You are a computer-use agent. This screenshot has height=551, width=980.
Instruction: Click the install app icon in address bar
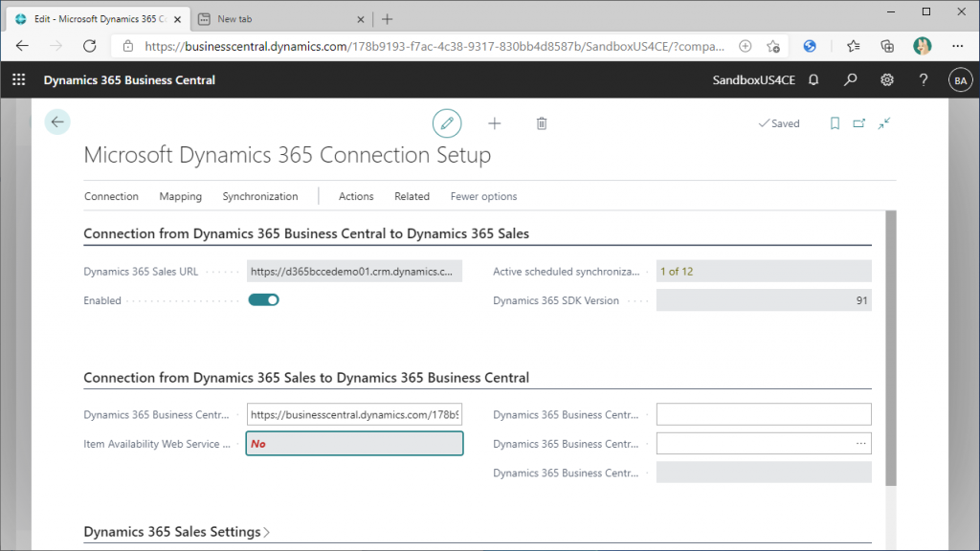point(745,46)
